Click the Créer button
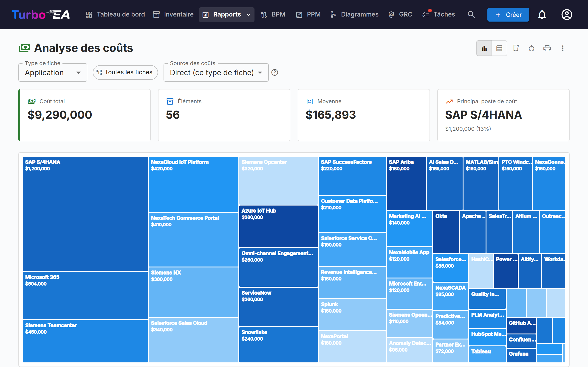588x367 pixels. coord(508,14)
